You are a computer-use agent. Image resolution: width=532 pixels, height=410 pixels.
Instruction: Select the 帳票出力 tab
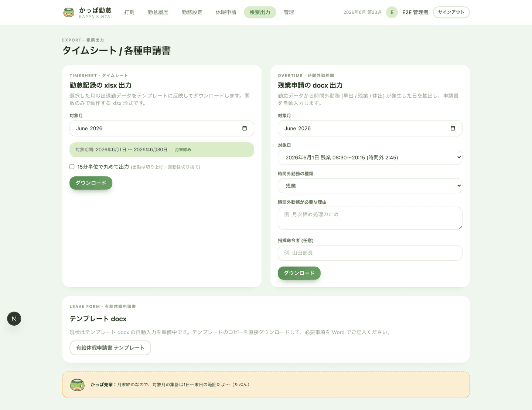coord(260,12)
